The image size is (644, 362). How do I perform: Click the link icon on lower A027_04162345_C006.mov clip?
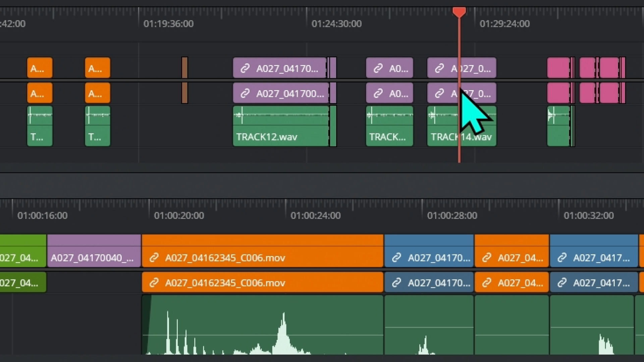[x=154, y=283]
